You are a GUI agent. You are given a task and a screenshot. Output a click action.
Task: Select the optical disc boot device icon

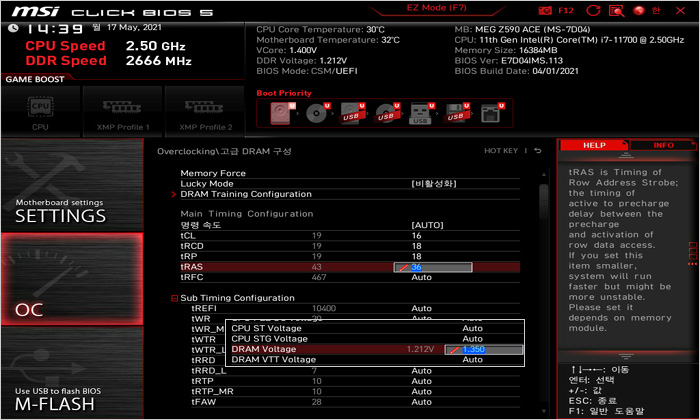click(318, 113)
